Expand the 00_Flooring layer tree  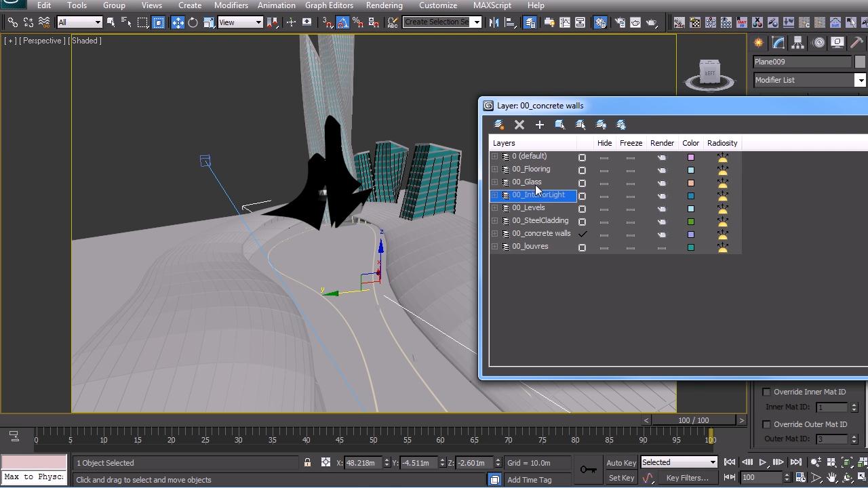pos(494,169)
